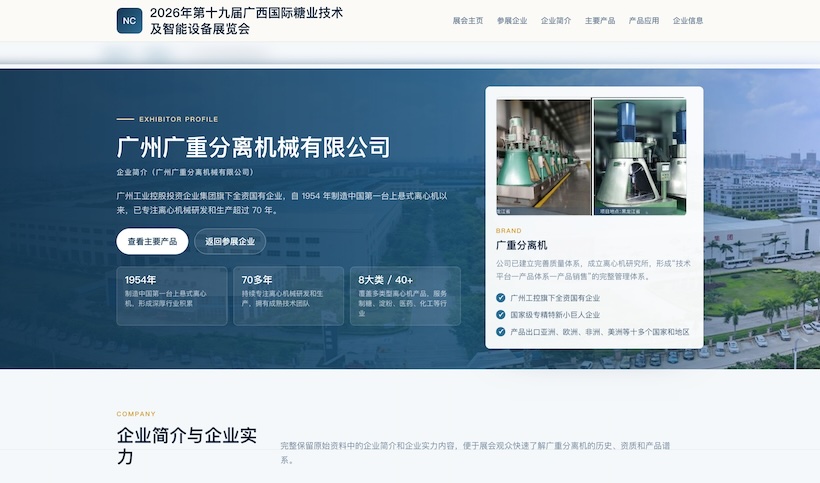This screenshot has width=820, height=483.
Task: Click check icon beside 国家级专精特新小巨人企业
Action: [x=500, y=315]
